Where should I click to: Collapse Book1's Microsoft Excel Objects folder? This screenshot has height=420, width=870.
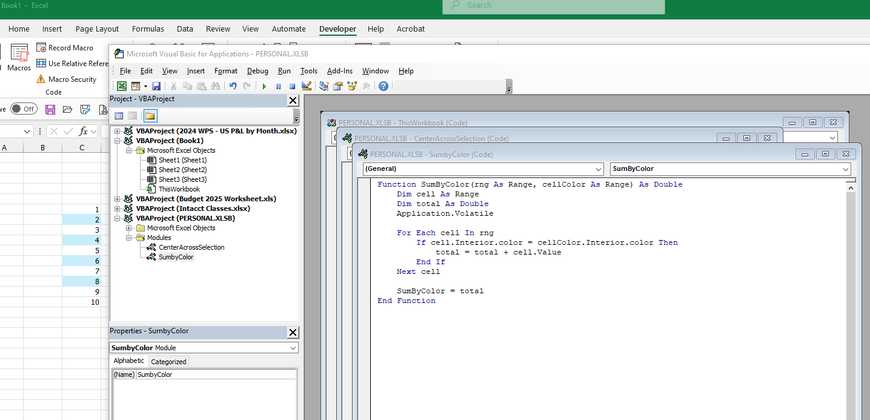[129, 150]
